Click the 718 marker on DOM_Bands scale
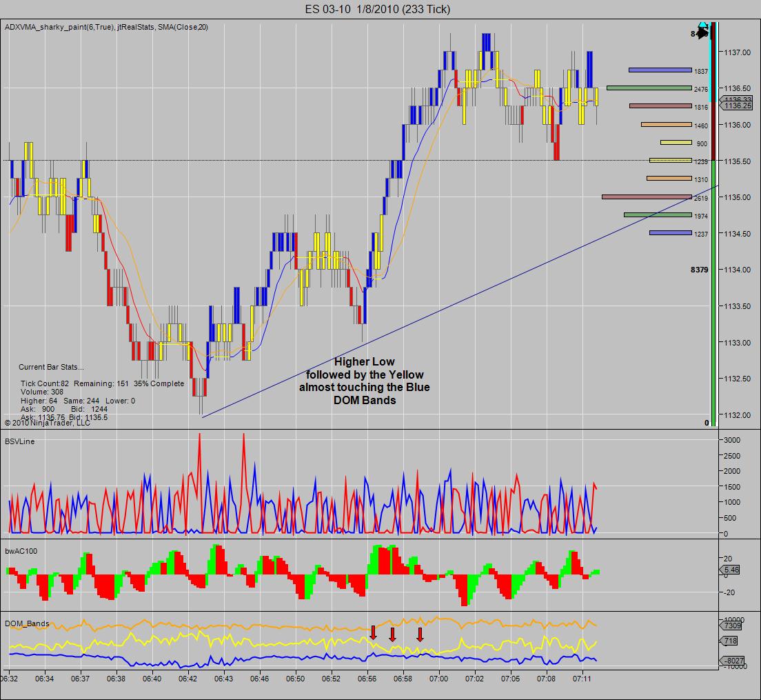The image size is (761, 700). pyautogui.click(x=729, y=641)
